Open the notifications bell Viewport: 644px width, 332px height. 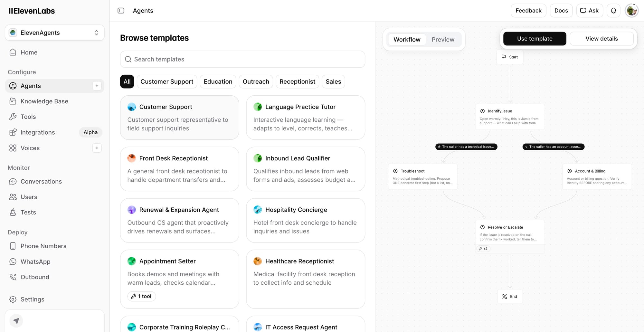click(613, 10)
